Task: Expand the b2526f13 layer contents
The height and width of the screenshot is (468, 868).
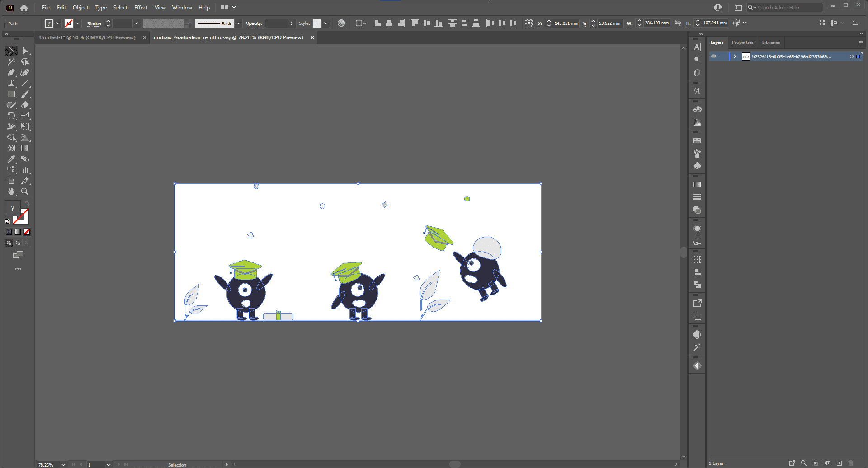Action: (735, 56)
